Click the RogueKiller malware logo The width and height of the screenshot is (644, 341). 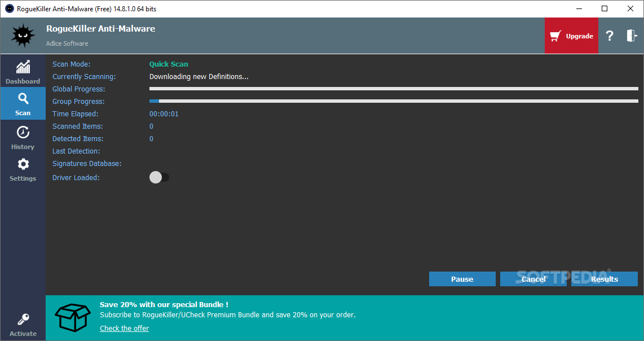23,36
